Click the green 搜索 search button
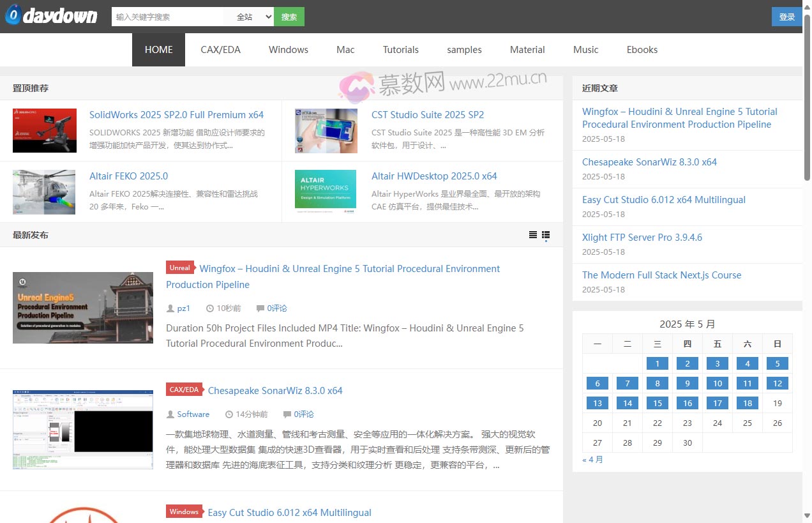812x523 pixels. tap(289, 17)
